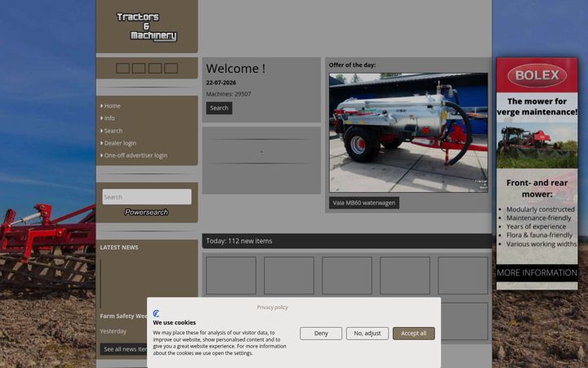Click the BOLEX logo in the ad
This screenshot has width=588, height=368.
pos(537,75)
